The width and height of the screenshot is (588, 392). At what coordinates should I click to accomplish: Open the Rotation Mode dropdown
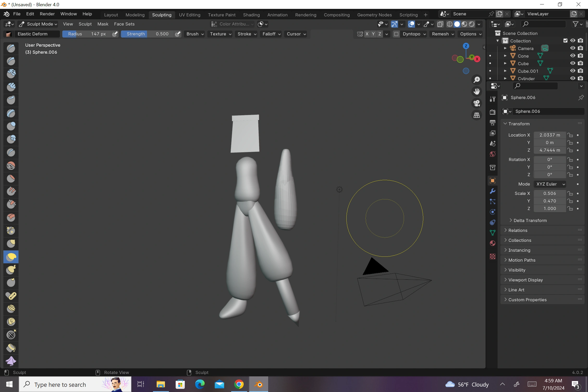[550, 184]
